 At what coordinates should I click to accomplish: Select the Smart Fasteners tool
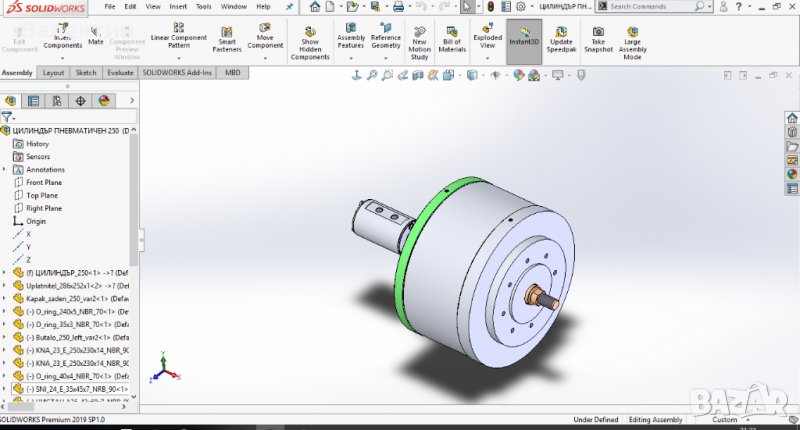point(226,38)
